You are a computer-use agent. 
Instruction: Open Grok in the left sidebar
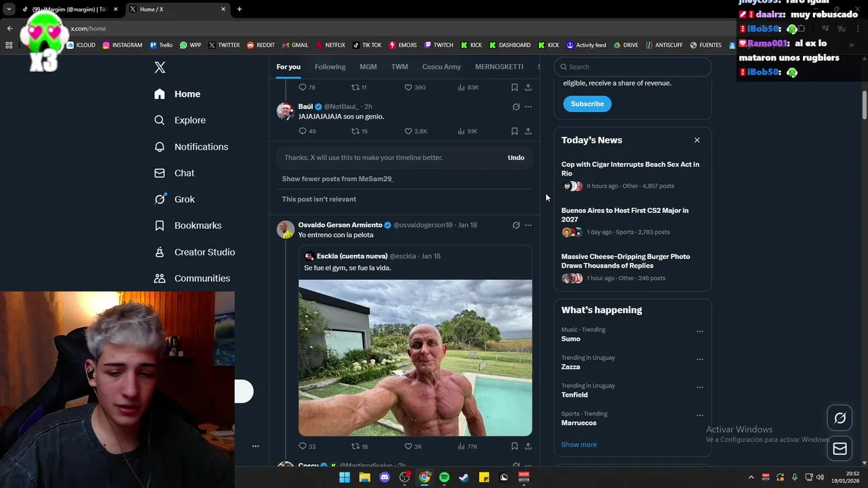pyautogui.click(x=174, y=199)
